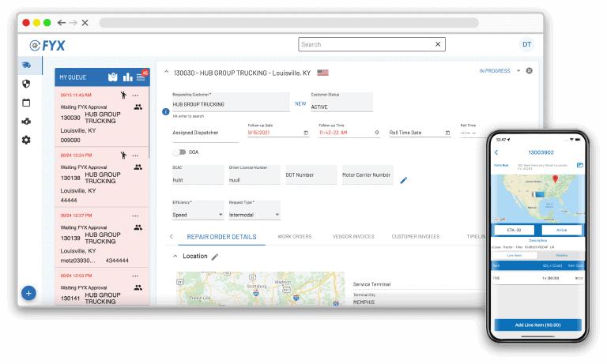Open Follow-up Date calendar picker icon
607x364 pixels.
(x=306, y=133)
